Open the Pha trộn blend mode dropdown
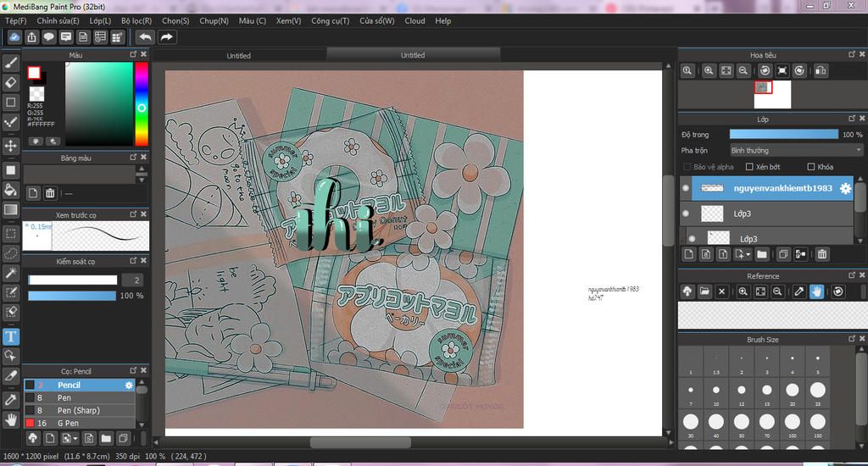 pyautogui.click(x=795, y=150)
